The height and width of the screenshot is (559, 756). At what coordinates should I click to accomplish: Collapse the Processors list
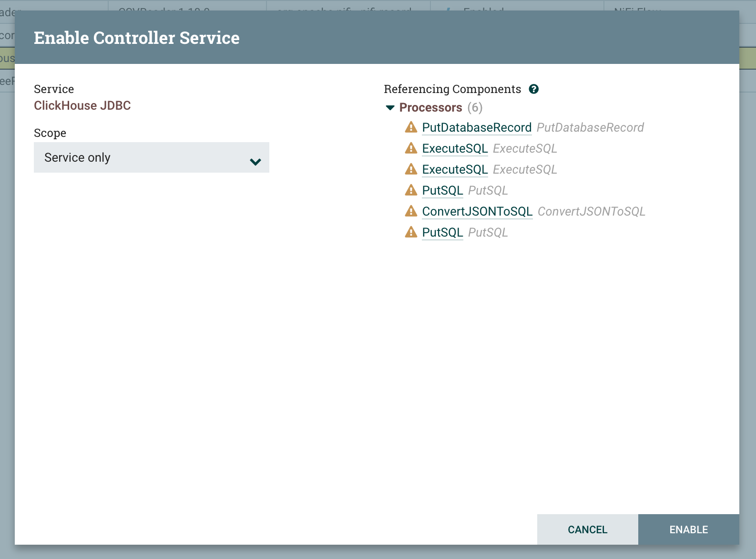tap(389, 107)
